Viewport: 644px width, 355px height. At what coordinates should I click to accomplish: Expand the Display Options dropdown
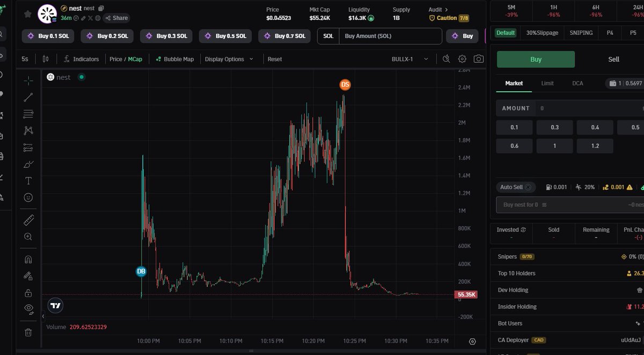[229, 59]
